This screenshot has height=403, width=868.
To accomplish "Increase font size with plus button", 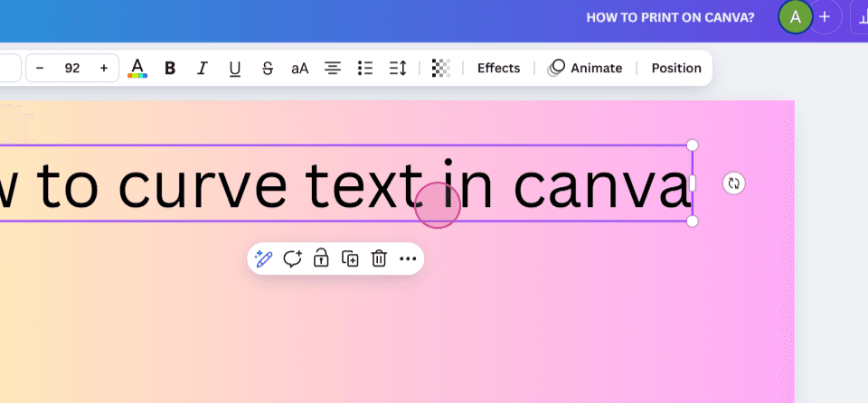I will pyautogui.click(x=103, y=68).
